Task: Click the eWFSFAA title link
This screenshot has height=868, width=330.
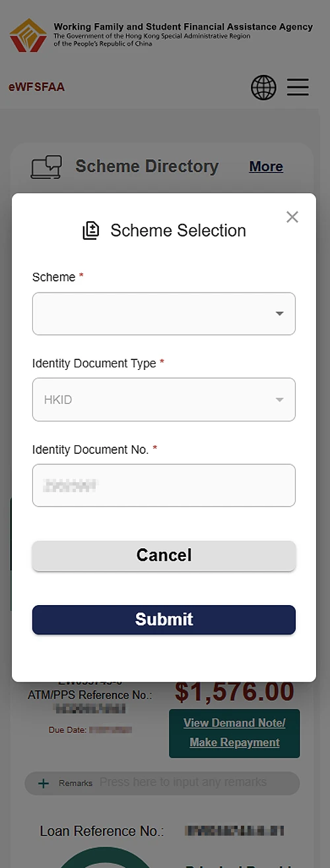Action: click(x=36, y=87)
